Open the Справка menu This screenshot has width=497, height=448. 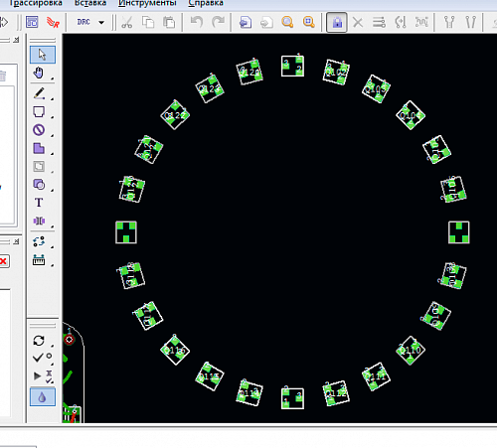(206, 3)
